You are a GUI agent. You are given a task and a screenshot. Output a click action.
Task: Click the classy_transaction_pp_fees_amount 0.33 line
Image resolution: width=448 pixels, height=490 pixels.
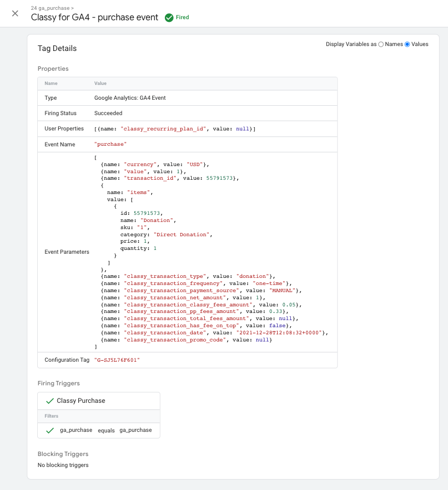pyautogui.click(x=194, y=311)
